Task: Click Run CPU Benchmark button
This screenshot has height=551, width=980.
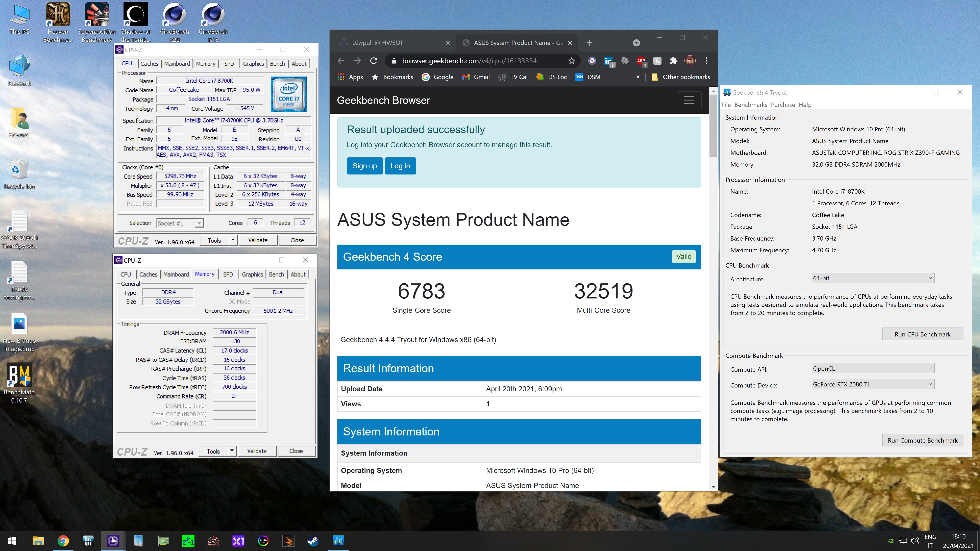Action: point(923,334)
